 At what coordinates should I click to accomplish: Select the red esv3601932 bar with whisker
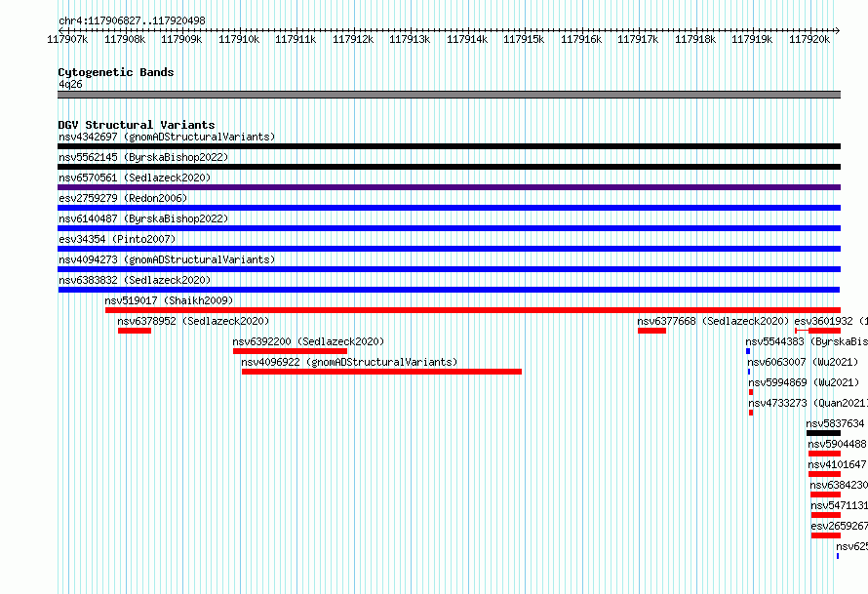818,331
